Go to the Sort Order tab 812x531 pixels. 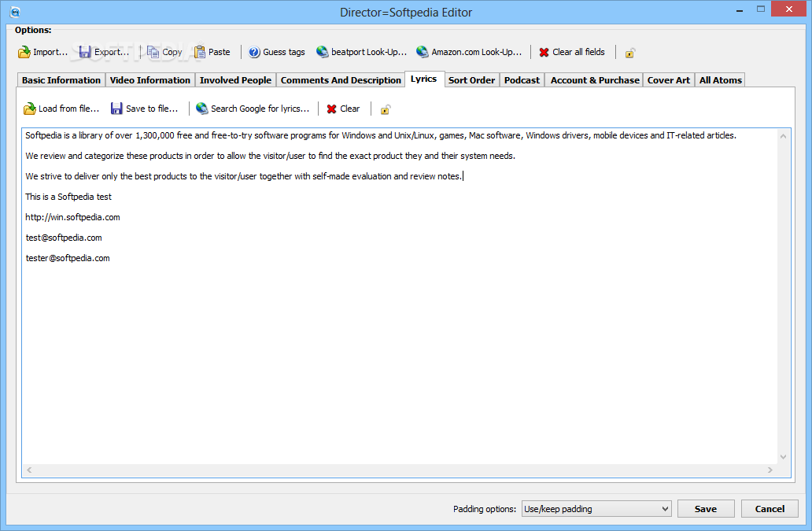coord(472,80)
